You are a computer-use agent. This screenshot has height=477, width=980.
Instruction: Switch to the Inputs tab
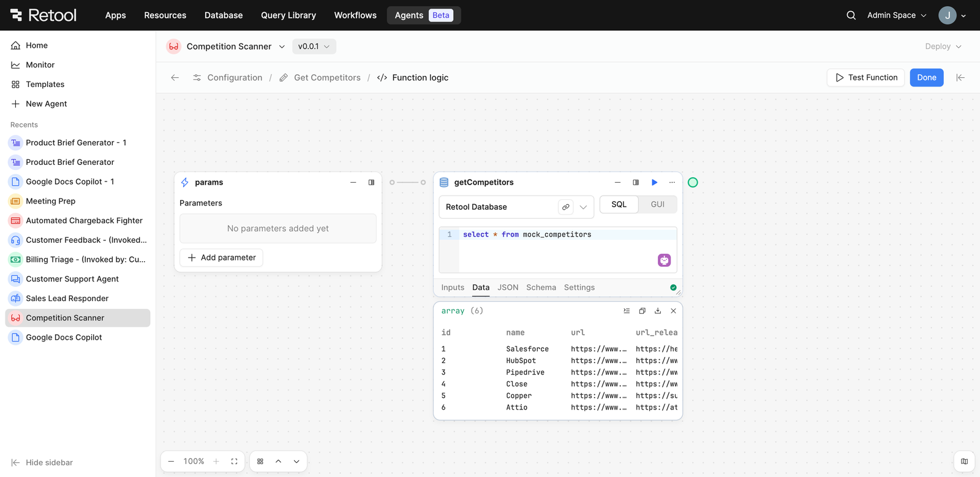[453, 288]
